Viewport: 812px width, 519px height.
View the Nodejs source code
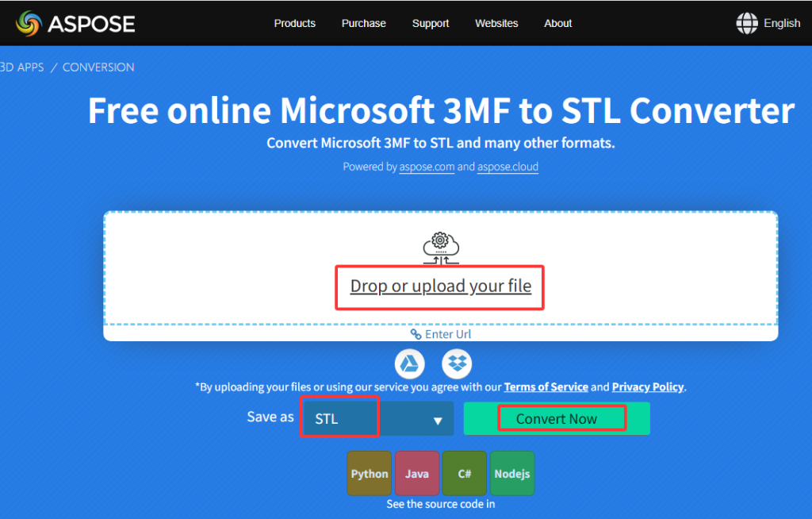click(511, 473)
